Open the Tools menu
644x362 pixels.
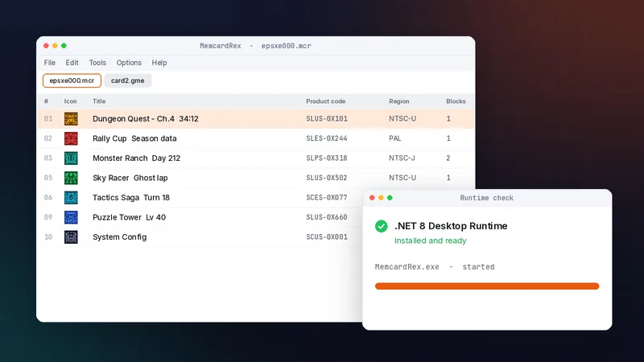(97, 63)
